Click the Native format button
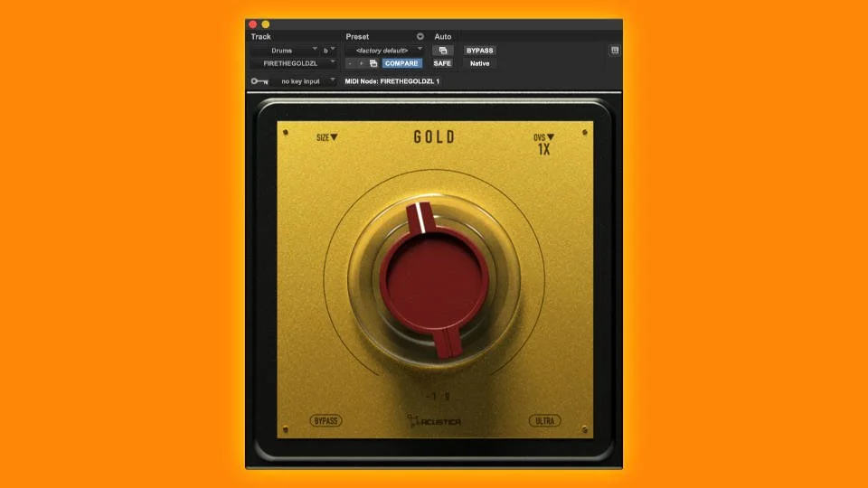868x488 pixels. click(479, 63)
